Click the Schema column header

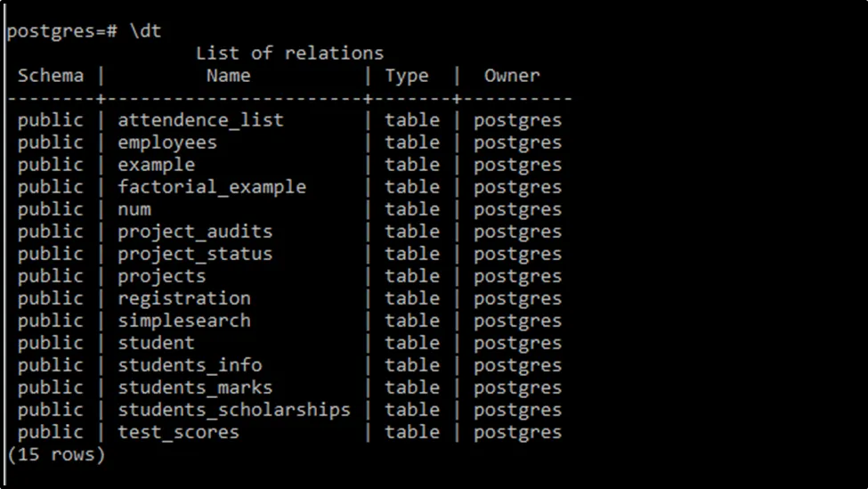pyautogui.click(x=50, y=76)
